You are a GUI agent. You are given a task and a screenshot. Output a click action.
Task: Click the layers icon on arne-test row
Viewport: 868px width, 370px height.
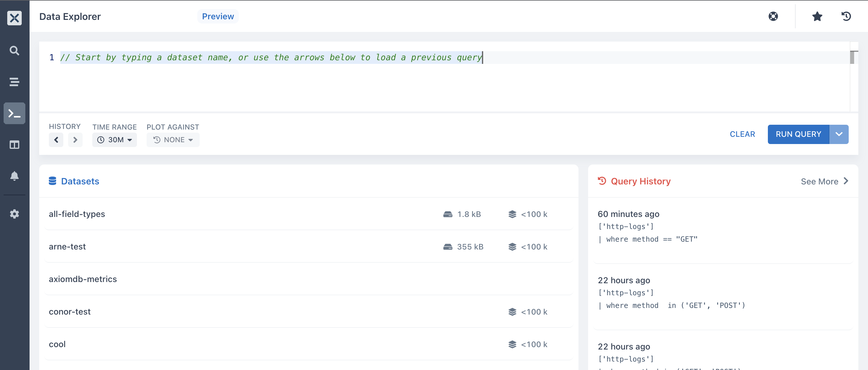click(512, 247)
